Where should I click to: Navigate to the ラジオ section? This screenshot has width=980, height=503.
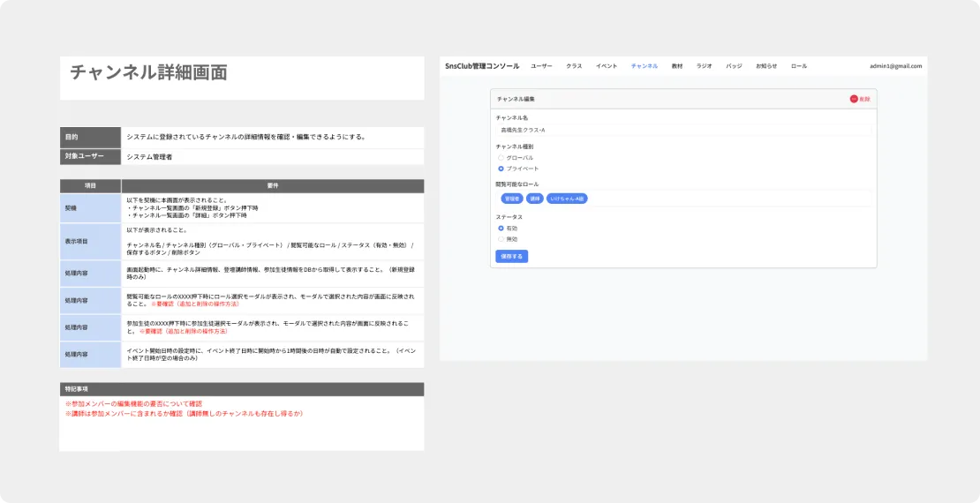point(704,66)
